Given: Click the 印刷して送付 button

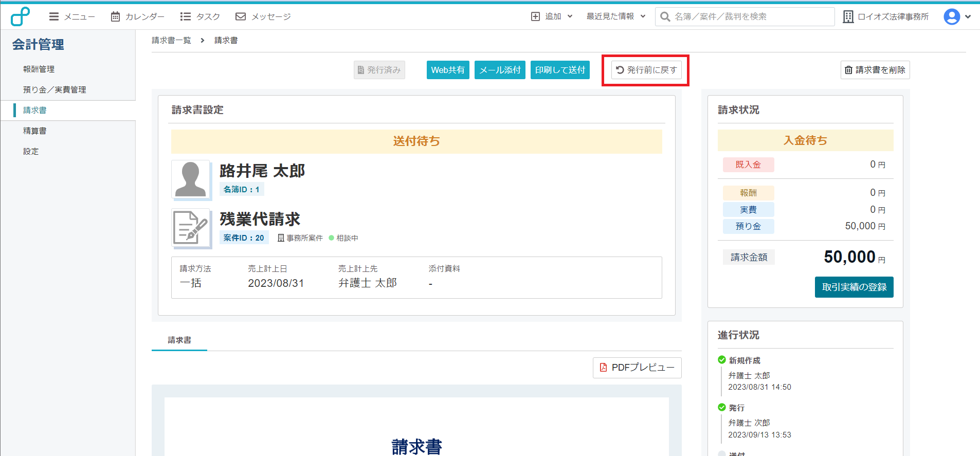Looking at the screenshot, I should pyautogui.click(x=560, y=70).
